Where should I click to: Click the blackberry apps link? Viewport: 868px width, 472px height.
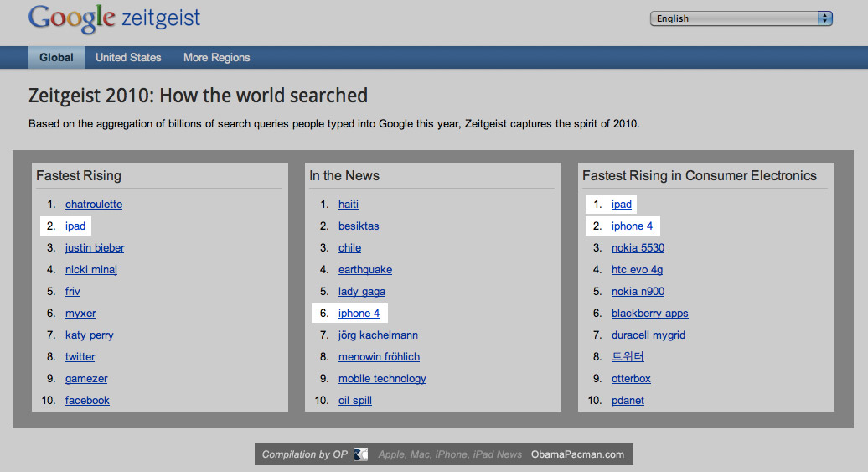pos(650,314)
